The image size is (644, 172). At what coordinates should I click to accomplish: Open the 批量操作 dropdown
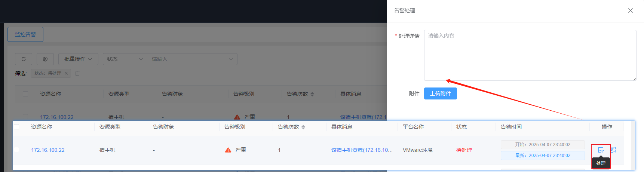click(78, 59)
